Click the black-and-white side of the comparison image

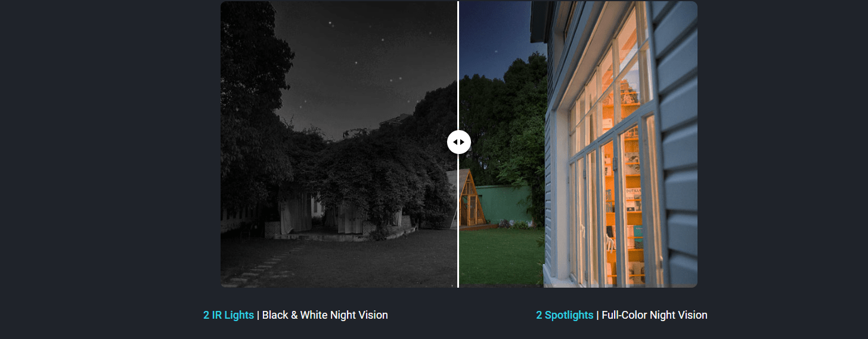tap(339, 144)
